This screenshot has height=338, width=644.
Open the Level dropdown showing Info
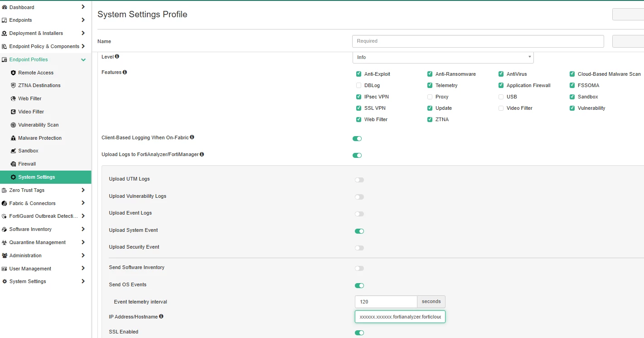pyautogui.click(x=443, y=57)
